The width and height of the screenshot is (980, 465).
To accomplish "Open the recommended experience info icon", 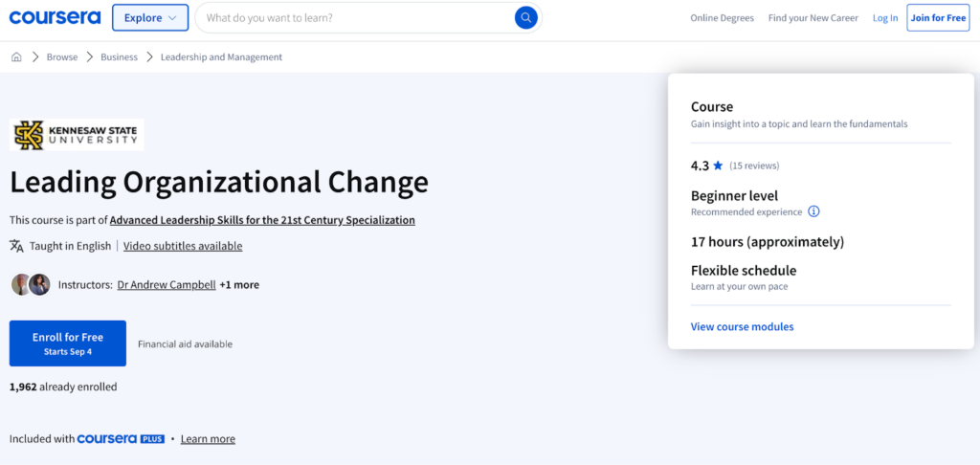I will (813, 211).
